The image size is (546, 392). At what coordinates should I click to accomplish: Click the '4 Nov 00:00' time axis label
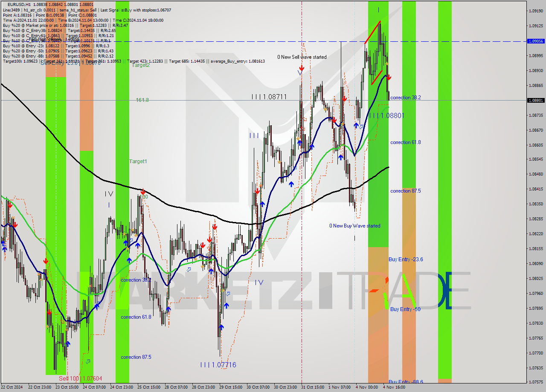click(367, 387)
